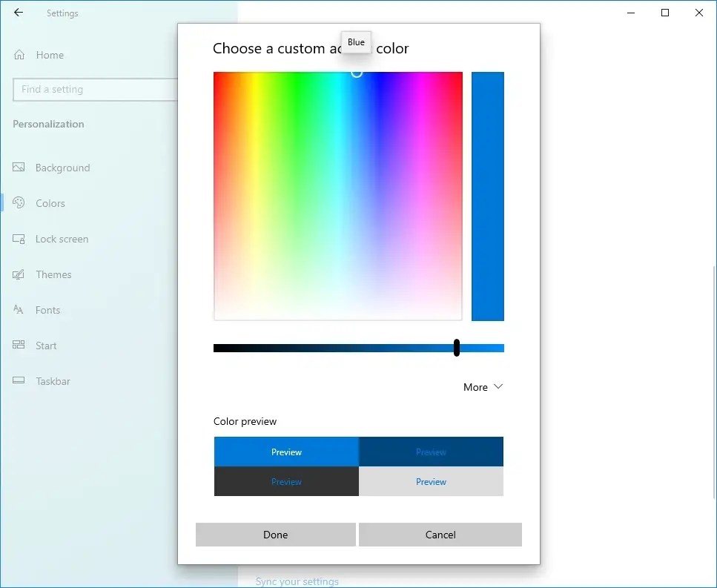This screenshot has height=588, width=717.
Task: Open the Sync your settings link
Action: pyautogui.click(x=297, y=581)
